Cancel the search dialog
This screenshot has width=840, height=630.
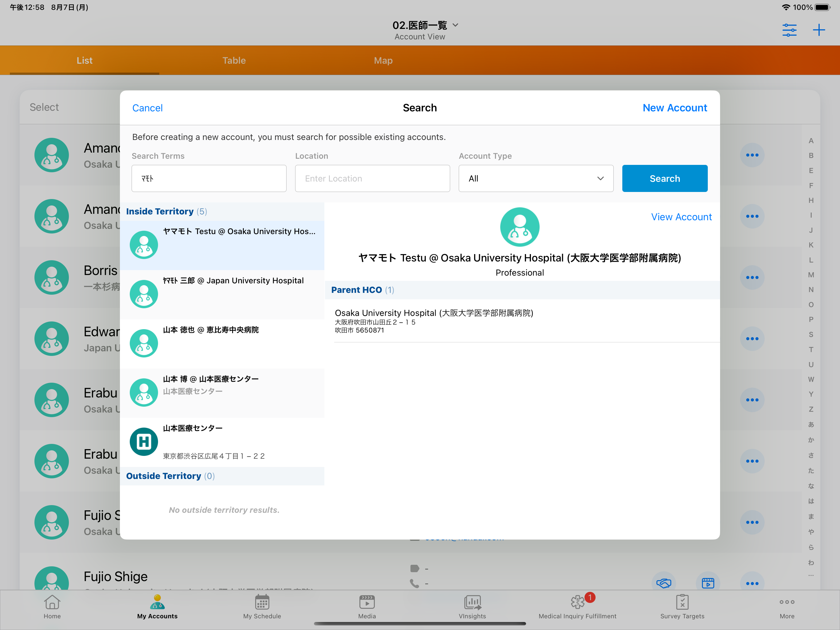(x=147, y=108)
